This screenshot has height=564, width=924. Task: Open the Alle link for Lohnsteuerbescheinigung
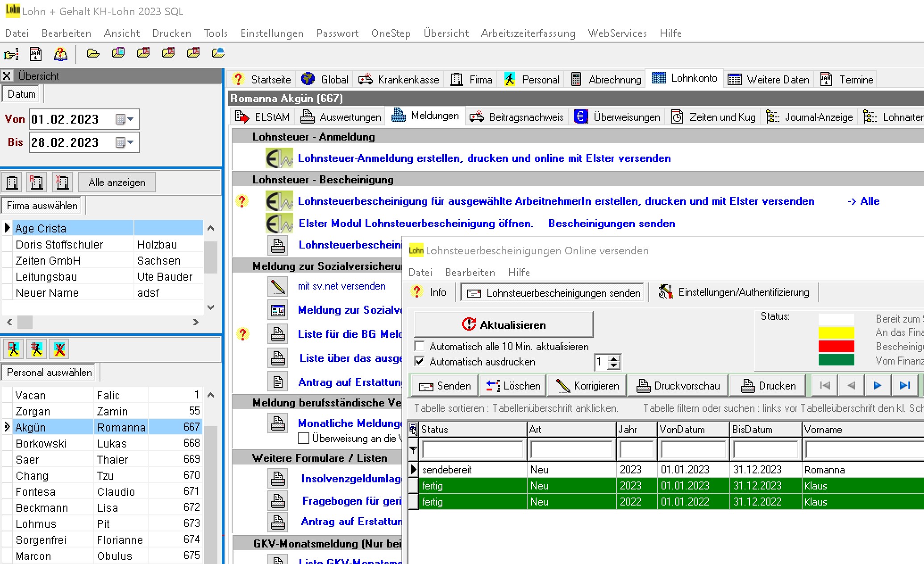(863, 201)
